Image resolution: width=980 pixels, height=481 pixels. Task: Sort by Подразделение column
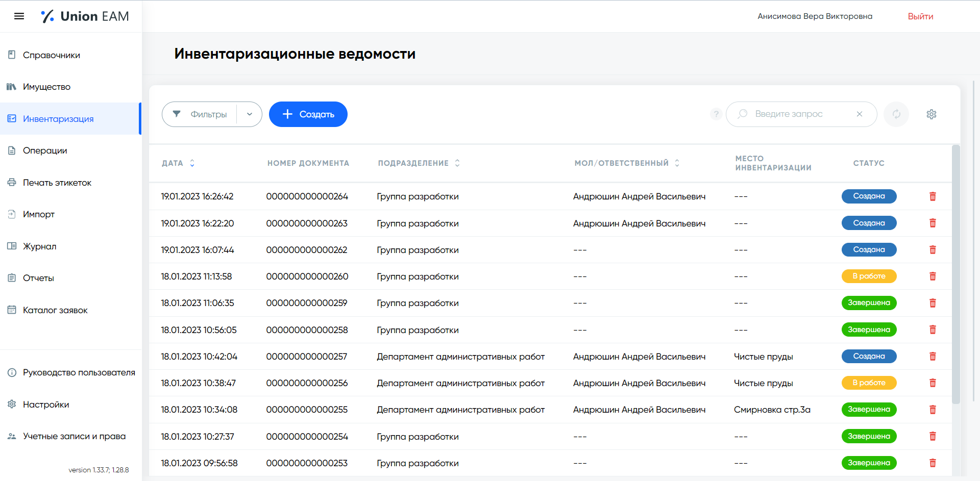pyautogui.click(x=419, y=163)
